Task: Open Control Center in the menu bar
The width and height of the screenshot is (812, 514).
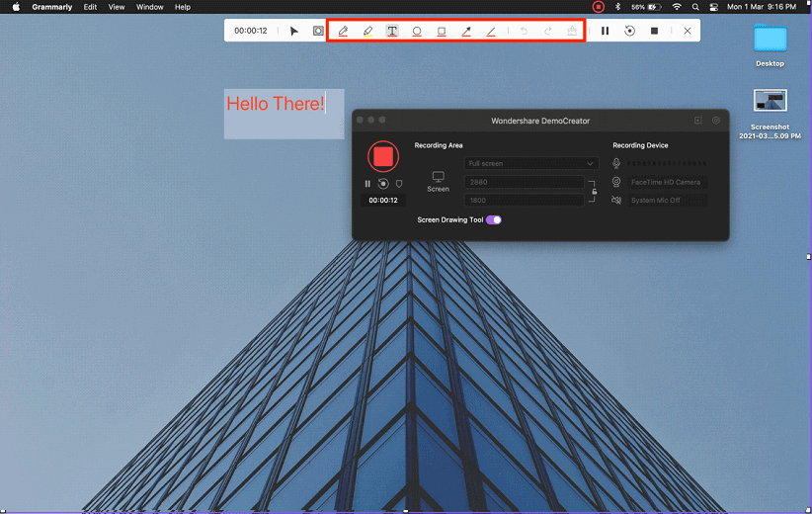Action: [713, 7]
